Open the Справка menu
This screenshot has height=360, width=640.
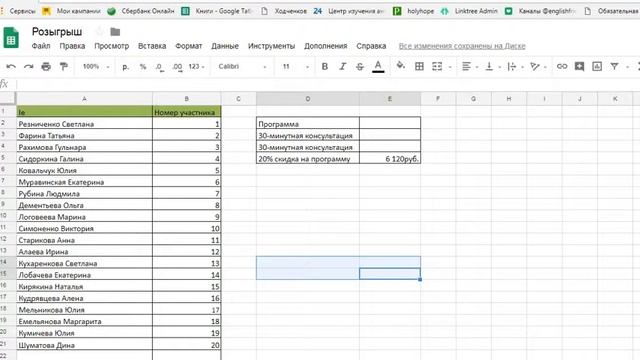(x=371, y=46)
